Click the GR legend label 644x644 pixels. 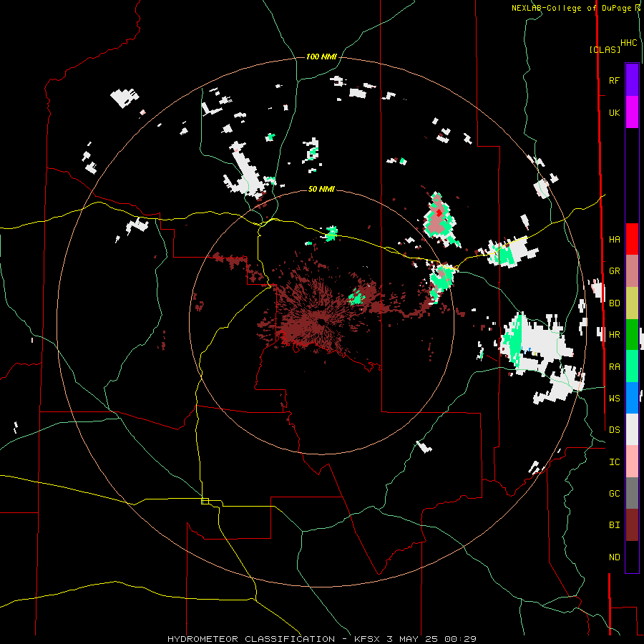tap(614, 271)
